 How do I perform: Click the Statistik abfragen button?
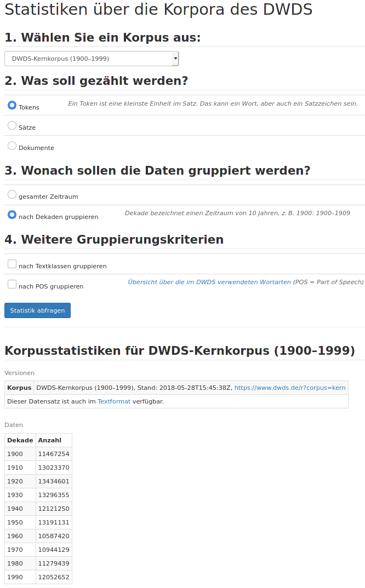pos(38,310)
